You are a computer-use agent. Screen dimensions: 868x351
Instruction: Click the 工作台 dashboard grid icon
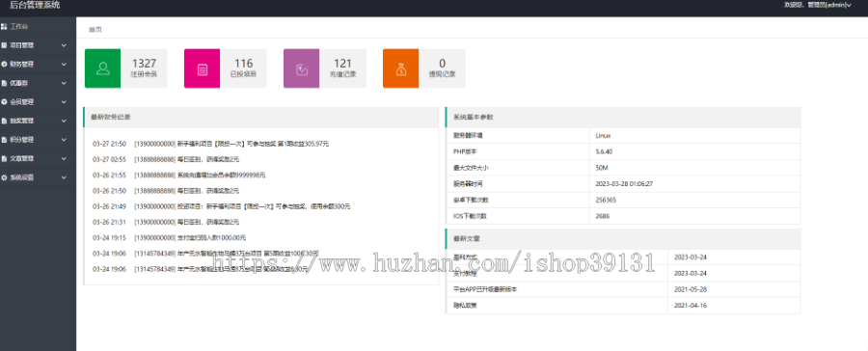click(x=4, y=26)
